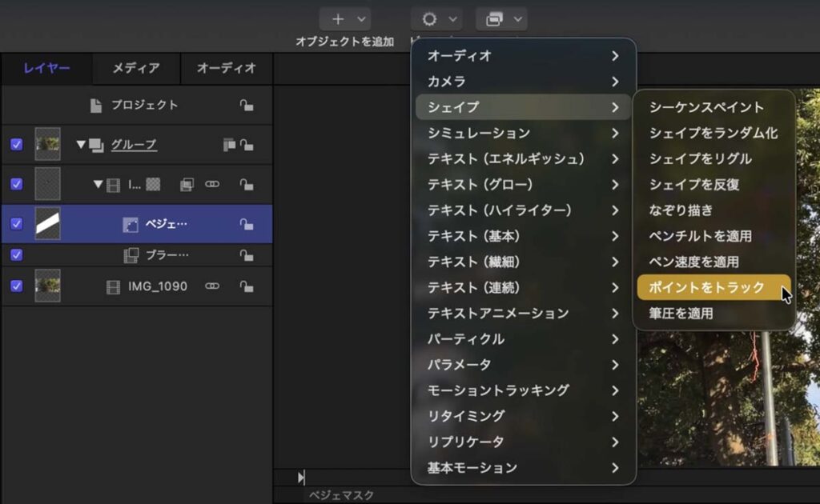Open the behaviors gear icon menu

click(428, 19)
